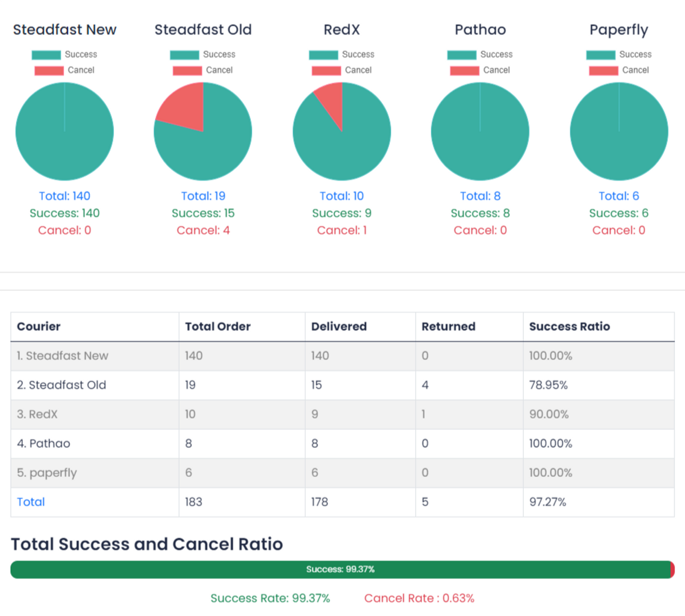
Task: Click 'Success: 15' under Steadfast Old
Action: 203,213
